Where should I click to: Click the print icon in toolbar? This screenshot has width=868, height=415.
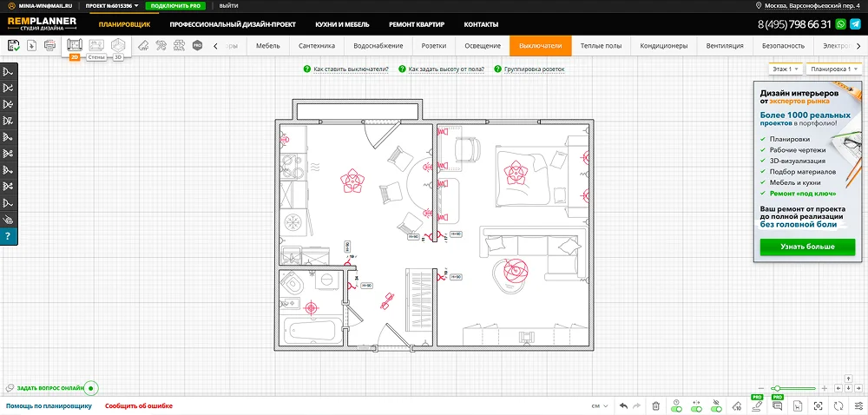point(50,45)
